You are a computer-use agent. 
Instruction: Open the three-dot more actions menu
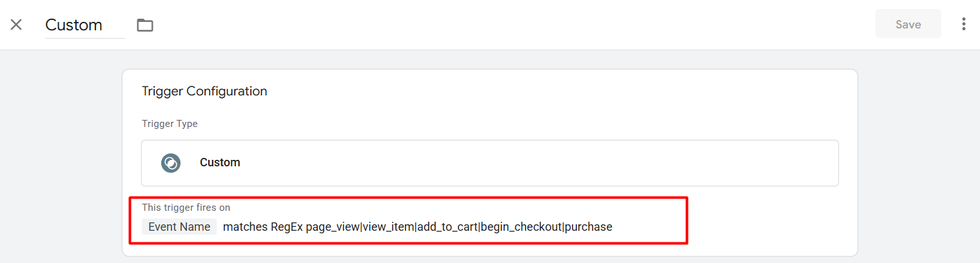964,24
